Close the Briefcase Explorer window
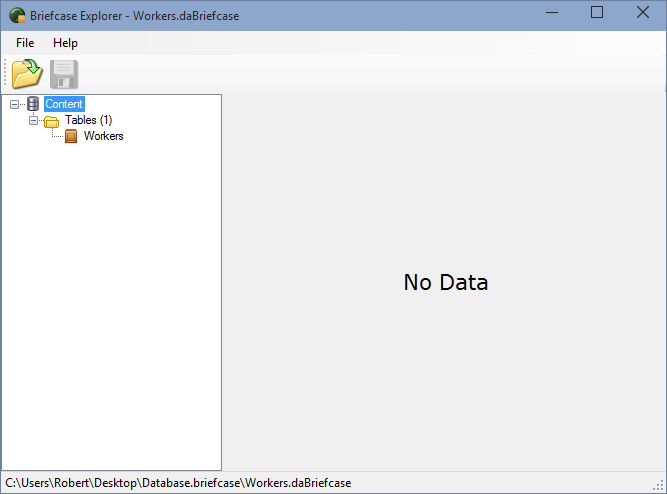This screenshot has width=667, height=494. 643,12
